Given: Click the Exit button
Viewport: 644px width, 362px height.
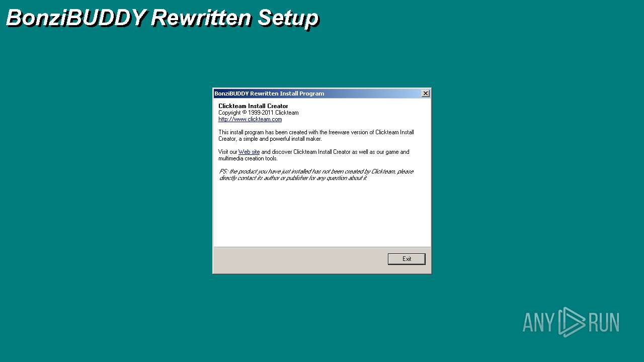Looking at the screenshot, I should click(x=407, y=259).
